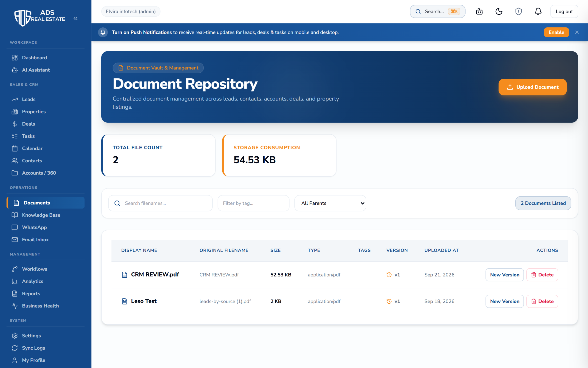The height and width of the screenshot is (368, 588).
Task: Delete the CRM REVIEW.pdf document
Action: point(542,275)
